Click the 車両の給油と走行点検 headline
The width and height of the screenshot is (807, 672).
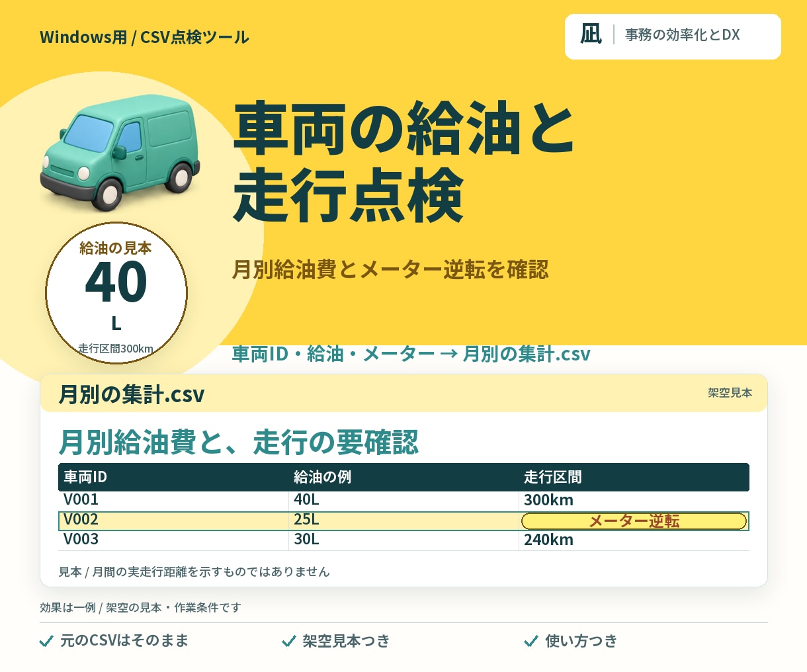pyautogui.click(x=403, y=162)
